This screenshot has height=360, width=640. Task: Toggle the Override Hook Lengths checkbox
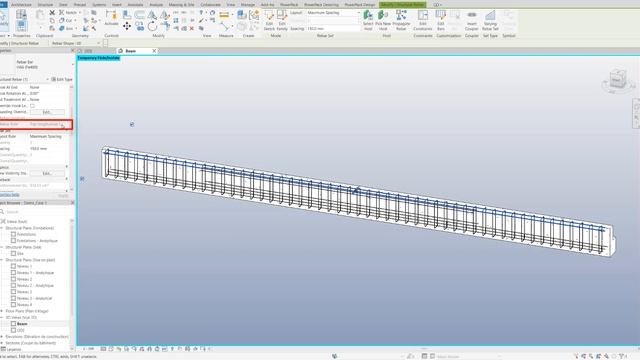pyautogui.click(x=32, y=106)
